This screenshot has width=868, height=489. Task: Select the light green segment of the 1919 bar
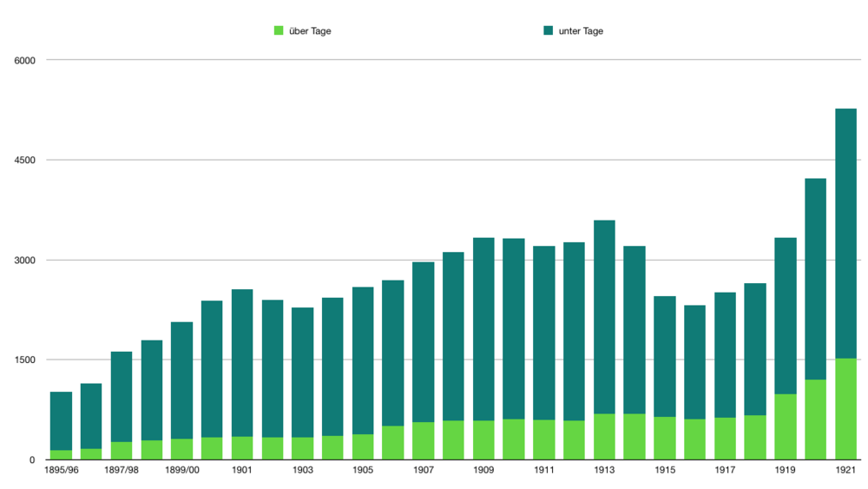tap(786, 426)
